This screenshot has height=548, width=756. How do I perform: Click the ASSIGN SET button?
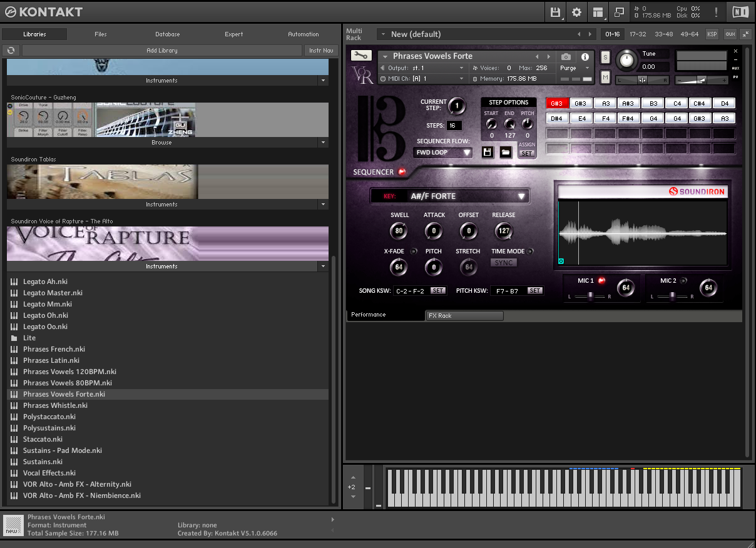[x=527, y=153]
